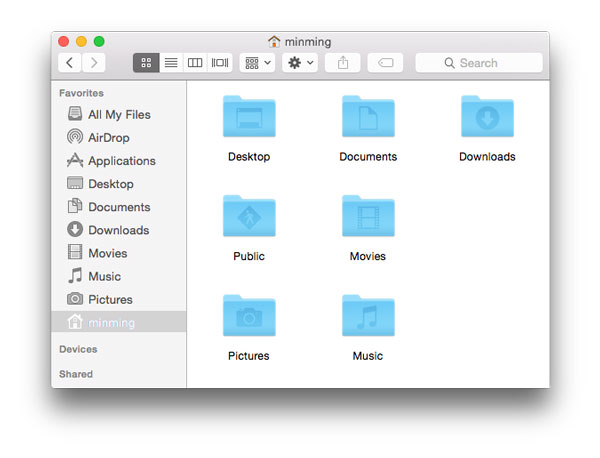Select the Pictures folder icon
600x458 pixels.
(x=249, y=316)
